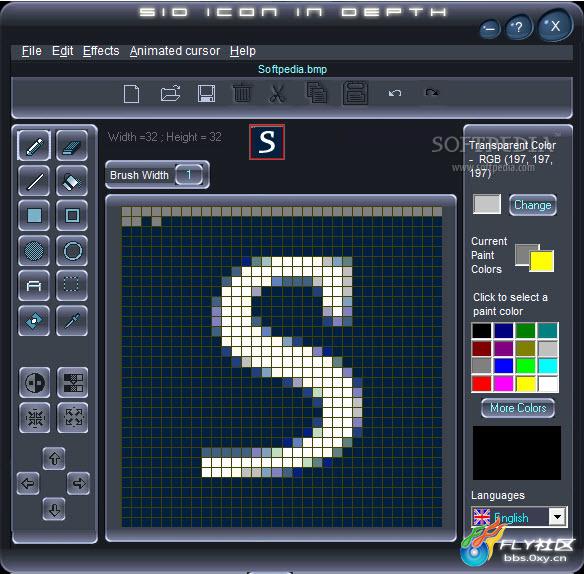Viewport: 584px width, 574px height.
Task: Click the Cut scissors icon
Action: [278, 93]
